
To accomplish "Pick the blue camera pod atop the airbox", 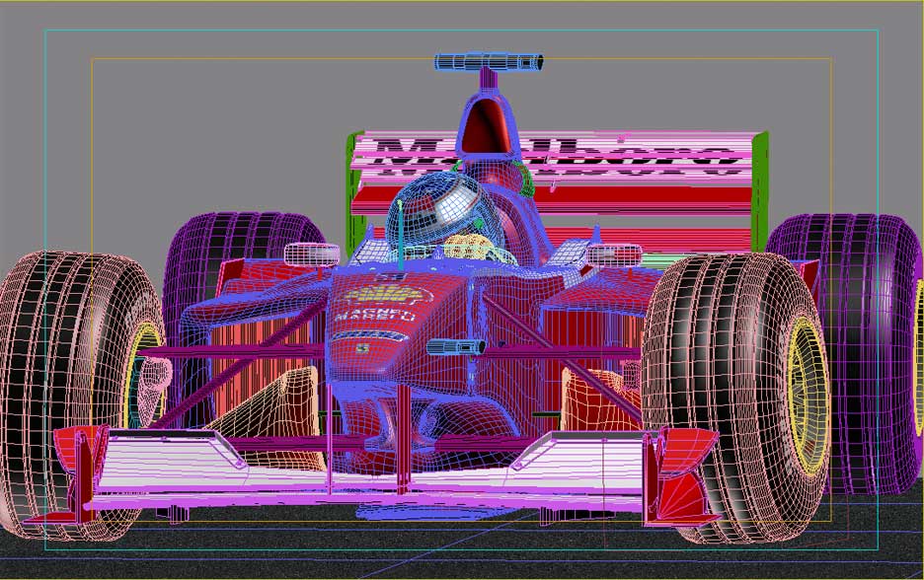I will coord(489,62).
